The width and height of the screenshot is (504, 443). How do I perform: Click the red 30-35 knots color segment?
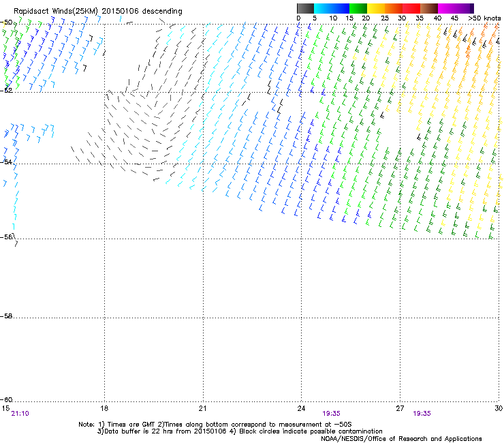(x=411, y=8)
